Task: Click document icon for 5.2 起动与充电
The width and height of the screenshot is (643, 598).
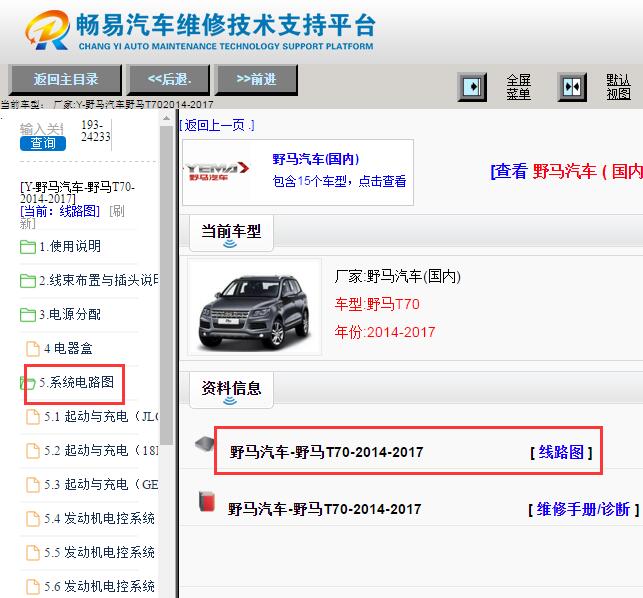Action: [x=33, y=451]
